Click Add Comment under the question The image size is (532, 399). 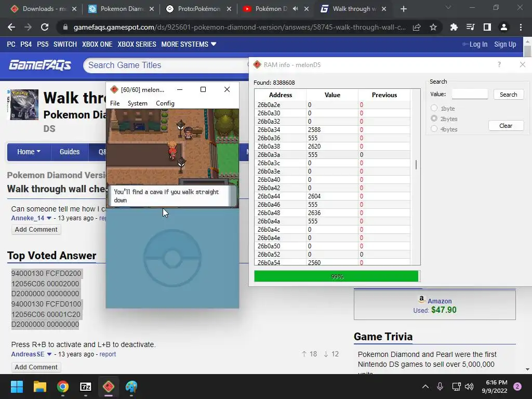pos(36,229)
